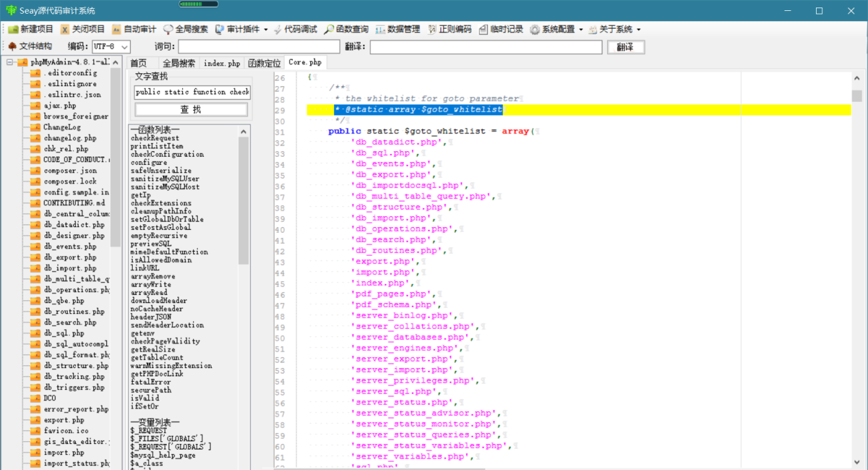The height and width of the screenshot is (470, 868).
Task: Open 临时记录 temporary notes
Action: pos(501,29)
